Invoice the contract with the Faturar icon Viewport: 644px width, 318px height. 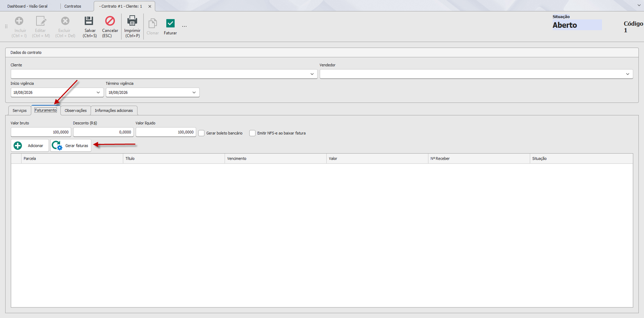[x=170, y=23]
